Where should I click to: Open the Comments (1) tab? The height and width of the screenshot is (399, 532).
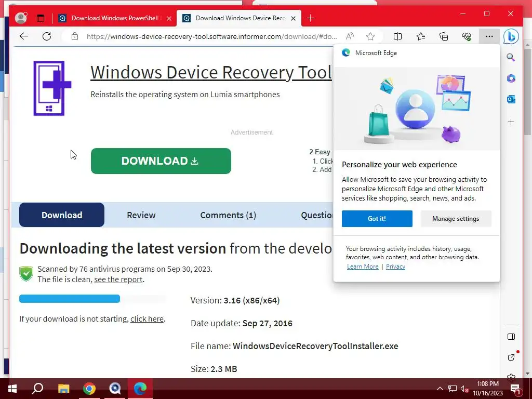point(228,215)
